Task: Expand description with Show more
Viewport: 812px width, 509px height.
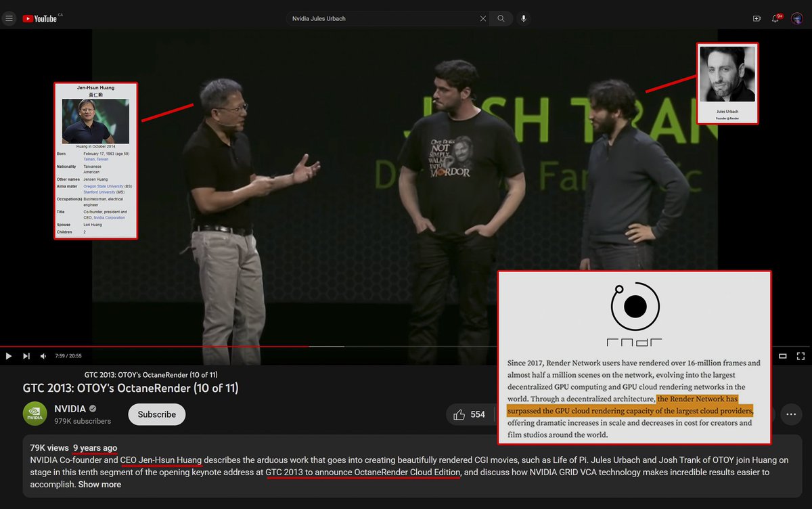Action: pyautogui.click(x=99, y=485)
